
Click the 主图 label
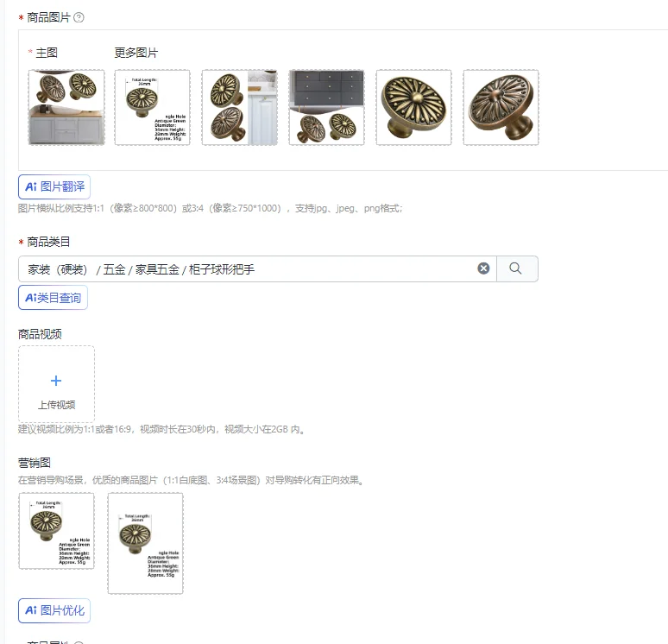(47, 53)
